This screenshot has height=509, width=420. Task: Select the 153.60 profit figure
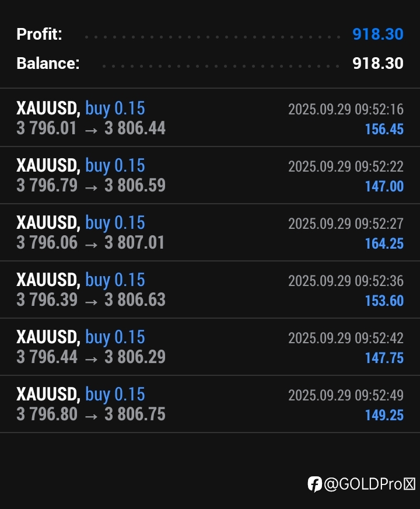384,301
